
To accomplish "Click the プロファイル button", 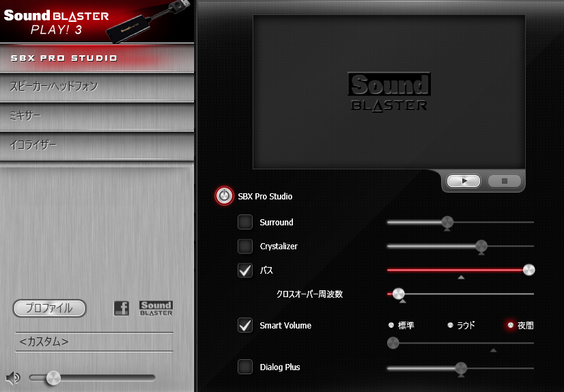I will click(50, 308).
